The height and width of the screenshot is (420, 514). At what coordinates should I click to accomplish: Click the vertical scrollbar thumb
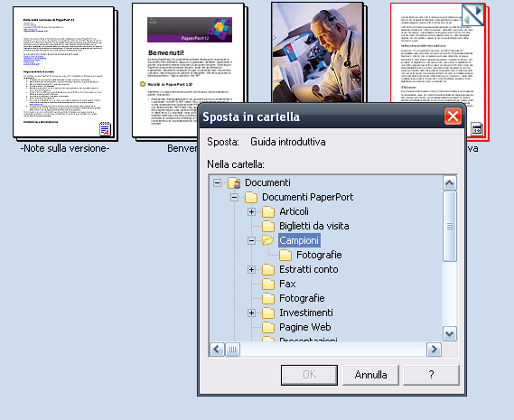[449, 227]
